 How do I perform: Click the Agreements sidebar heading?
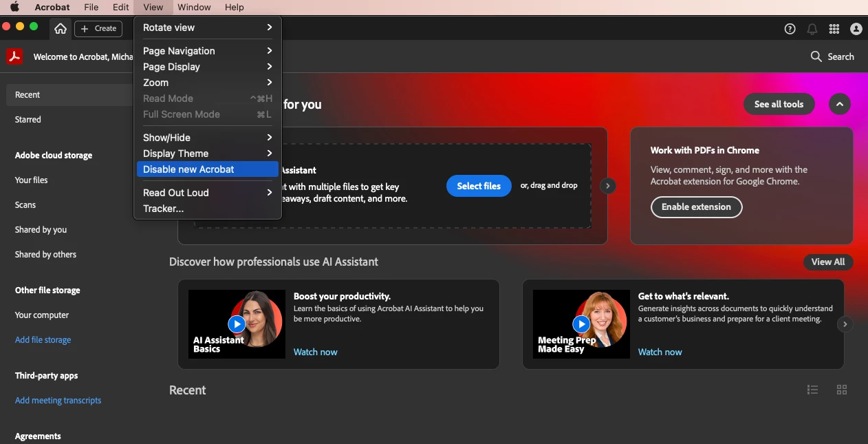tap(38, 436)
